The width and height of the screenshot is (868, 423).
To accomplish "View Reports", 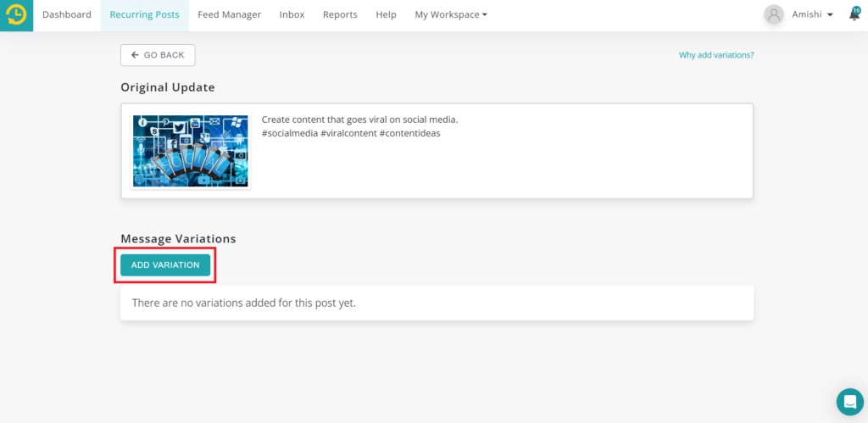I will click(x=340, y=15).
